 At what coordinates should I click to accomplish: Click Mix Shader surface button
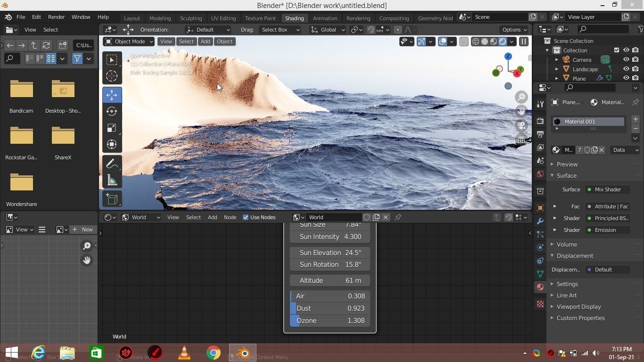607,189
